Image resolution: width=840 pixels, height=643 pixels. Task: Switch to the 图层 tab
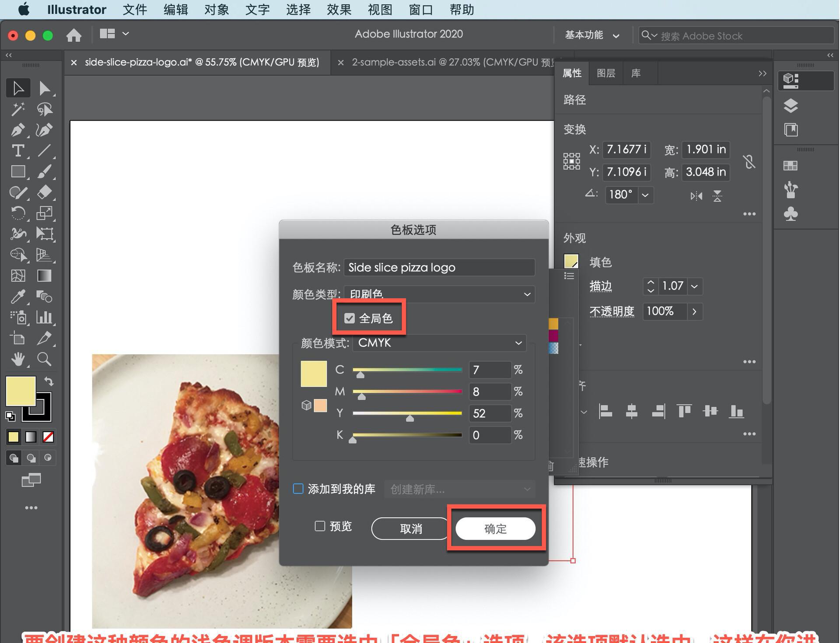606,73
